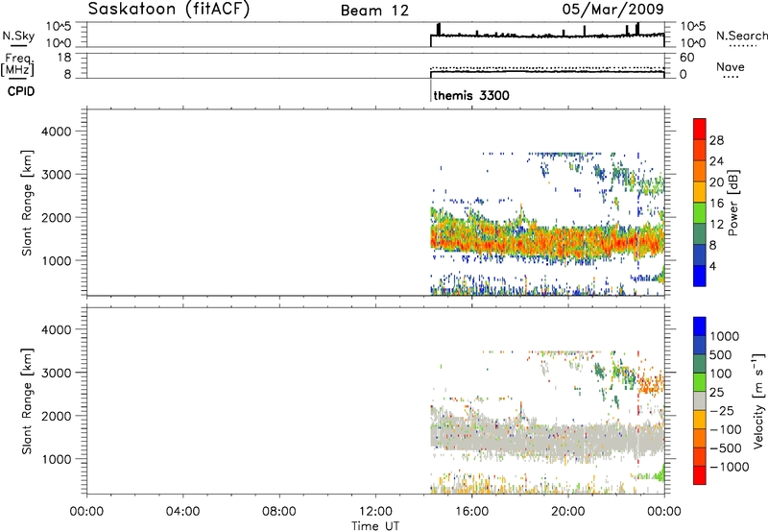Click the velocity panel's 'Slant Range [km]' label
768x532 pixels.
pos(27,401)
